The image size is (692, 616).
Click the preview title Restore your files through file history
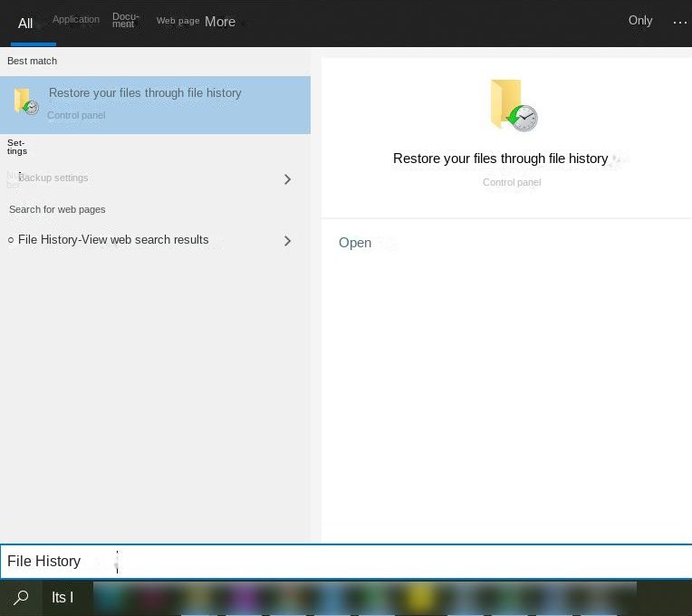click(x=501, y=159)
